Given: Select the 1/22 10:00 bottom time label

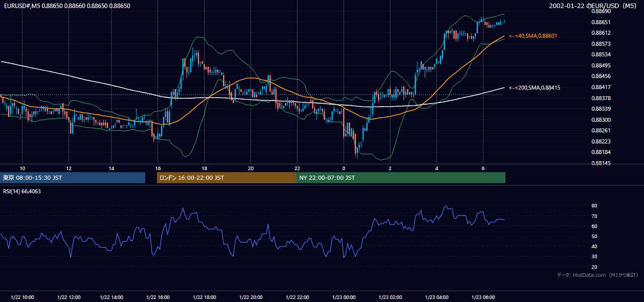Looking at the screenshot, I should click(x=22, y=297).
